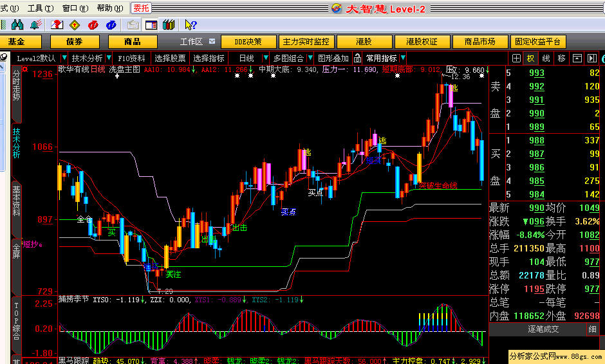Click the 基金 button
The width and height of the screenshot is (605, 364).
pos(21,42)
